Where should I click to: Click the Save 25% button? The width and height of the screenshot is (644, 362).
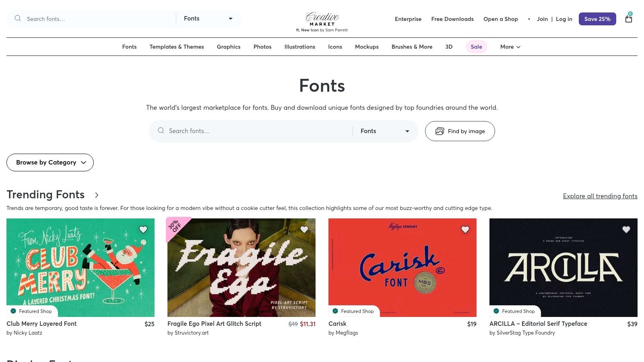click(x=597, y=19)
